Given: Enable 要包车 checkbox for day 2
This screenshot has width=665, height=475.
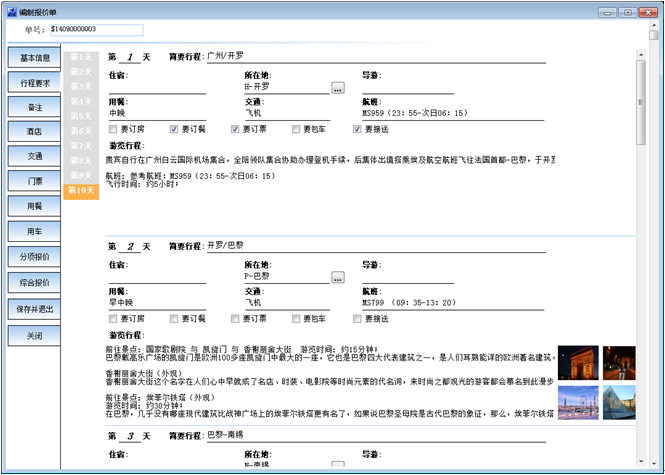Looking at the screenshot, I should tap(296, 319).
